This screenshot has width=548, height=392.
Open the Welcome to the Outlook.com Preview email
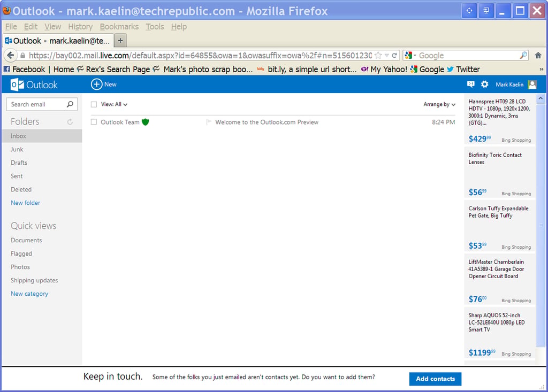[267, 122]
